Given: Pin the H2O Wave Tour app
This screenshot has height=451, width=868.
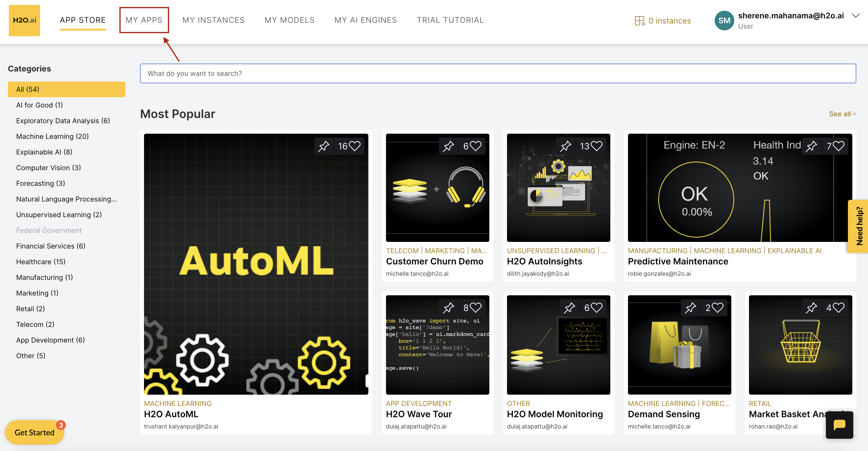Looking at the screenshot, I should (x=448, y=308).
